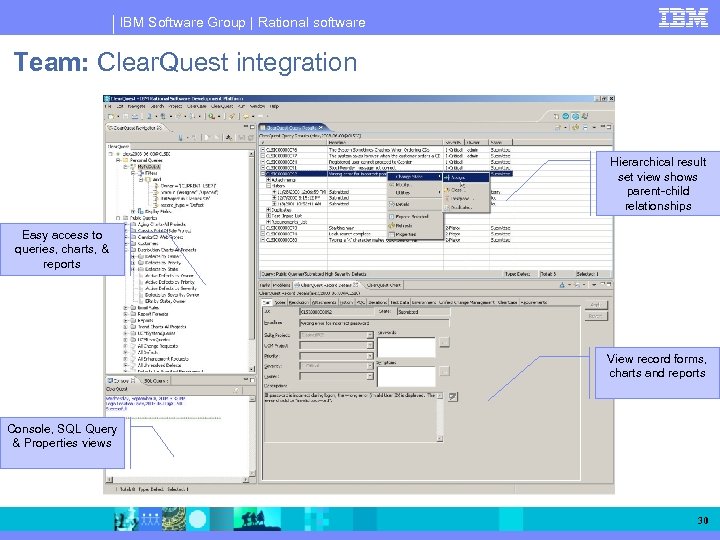Maximize the ClearQuest Navigator view

pyautogui.click(x=252, y=127)
